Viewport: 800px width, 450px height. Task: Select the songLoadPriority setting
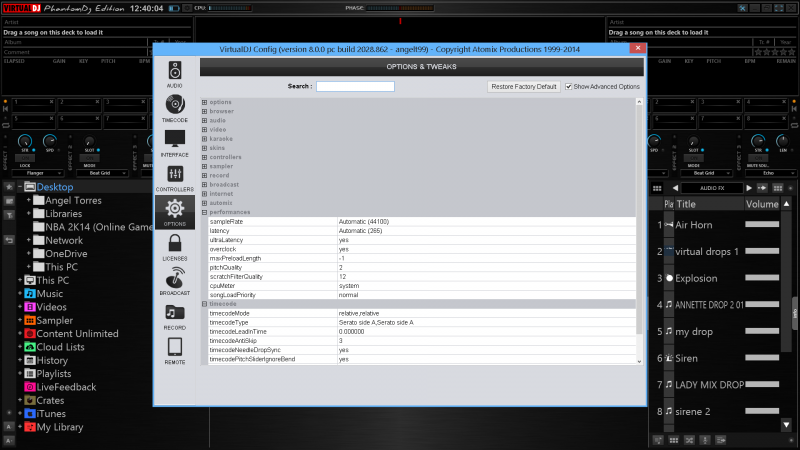(x=422, y=295)
